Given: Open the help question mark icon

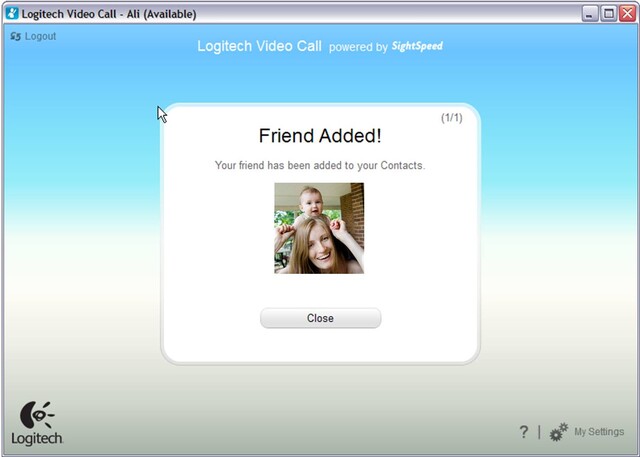Looking at the screenshot, I should 524,432.
